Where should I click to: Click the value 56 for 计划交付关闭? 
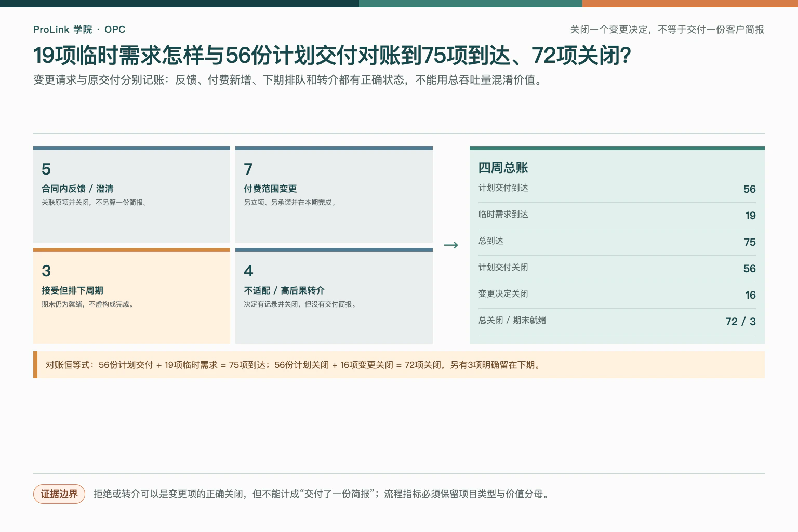(x=749, y=269)
